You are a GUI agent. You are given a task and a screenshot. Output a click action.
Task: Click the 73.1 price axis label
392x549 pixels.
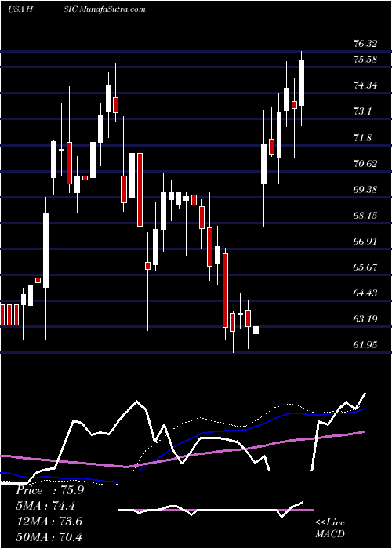coord(362,111)
